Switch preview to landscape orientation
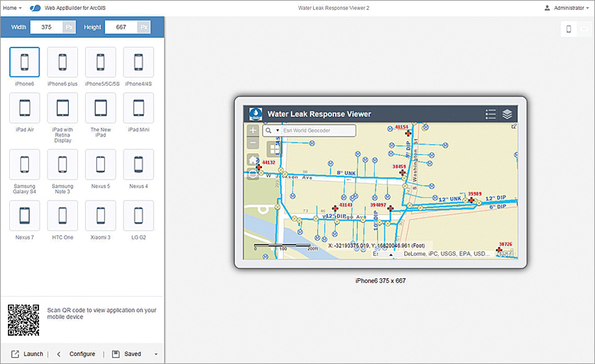The height and width of the screenshot is (364, 595). (584, 29)
